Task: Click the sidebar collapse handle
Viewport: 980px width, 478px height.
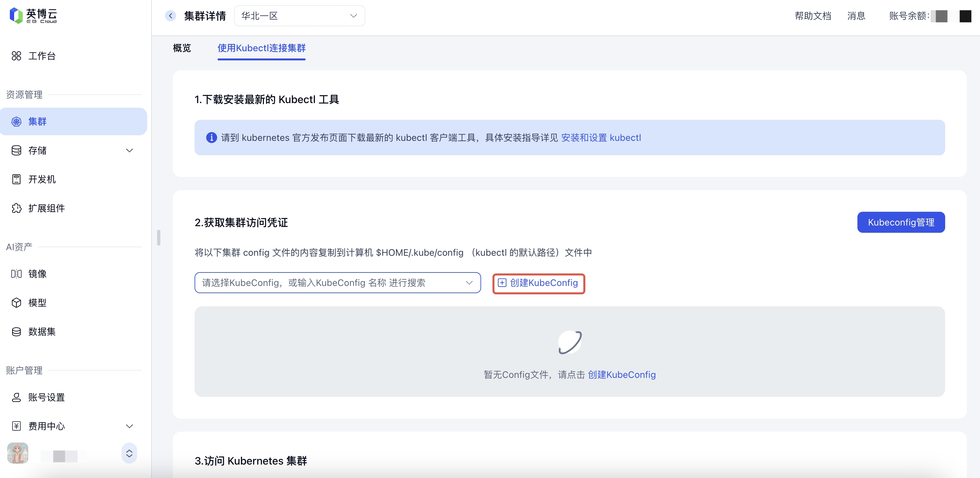Action: [159, 237]
